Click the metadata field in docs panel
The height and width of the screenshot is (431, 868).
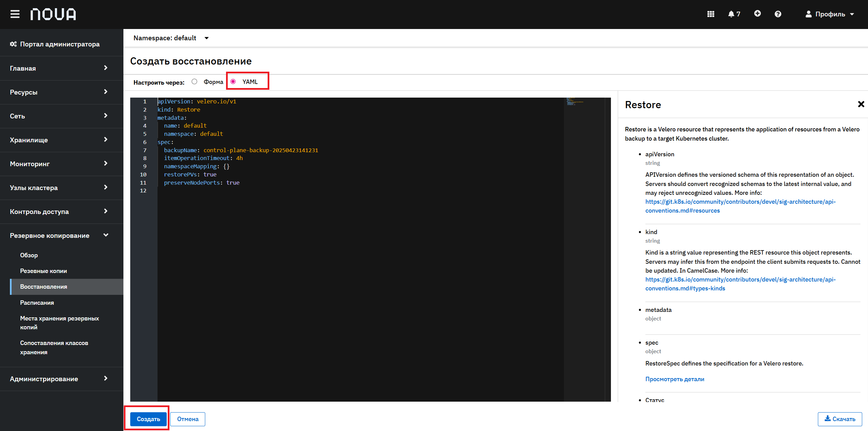(658, 310)
